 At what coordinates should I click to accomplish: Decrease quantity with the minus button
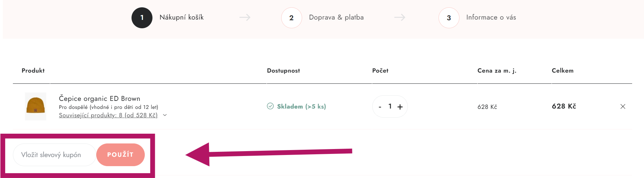(380, 107)
